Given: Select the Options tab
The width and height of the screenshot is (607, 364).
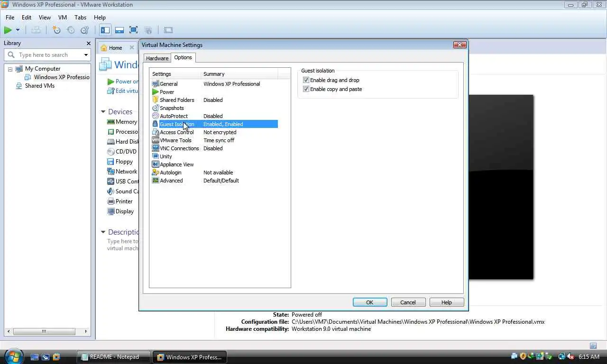Looking at the screenshot, I should [183, 57].
